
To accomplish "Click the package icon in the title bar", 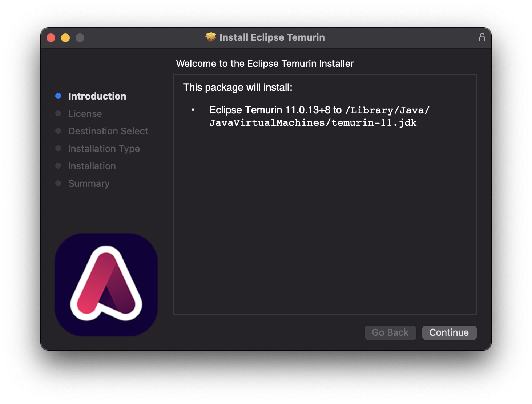I will tap(211, 37).
